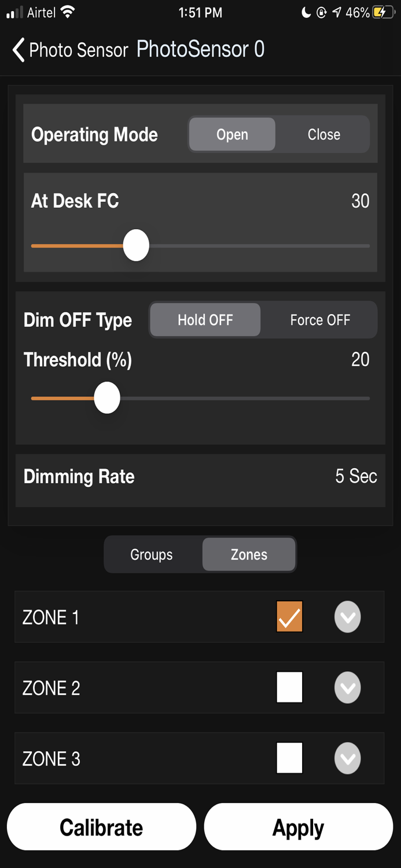Image resolution: width=401 pixels, height=868 pixels.
Task: Check the ZONE 2 checkbox
Action: click(289, 687)
